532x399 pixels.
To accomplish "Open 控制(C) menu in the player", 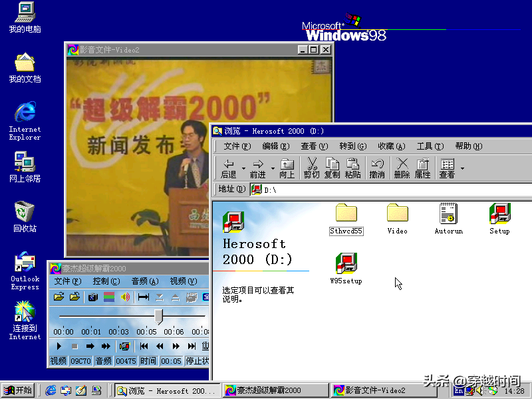I will (106, 281).
